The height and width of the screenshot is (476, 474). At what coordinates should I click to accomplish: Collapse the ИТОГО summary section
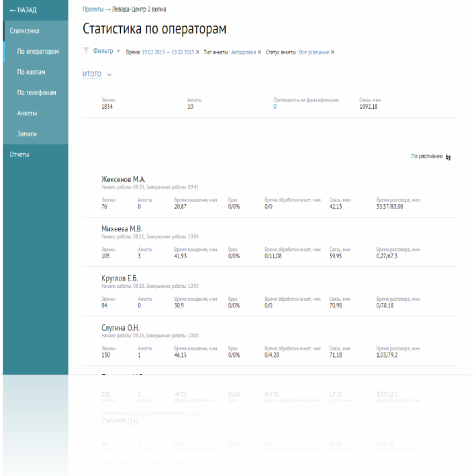92,74
